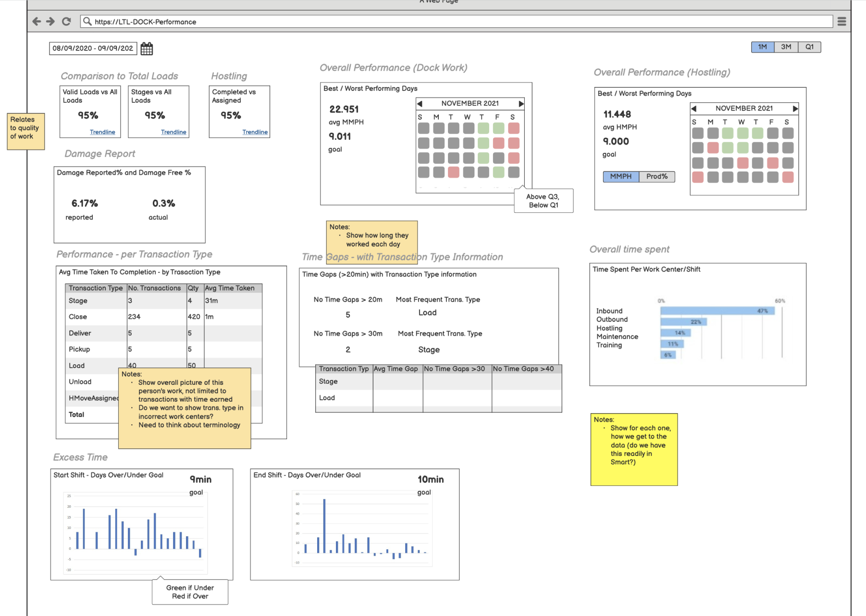The height and width of the screenshot is (616, 866).
Task: Click the search icon in address bar
Action: point(87,22)
